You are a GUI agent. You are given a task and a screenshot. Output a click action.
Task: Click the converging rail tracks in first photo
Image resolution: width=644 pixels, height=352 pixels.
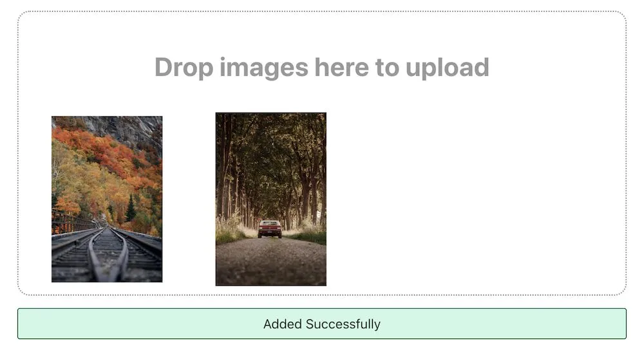(x=107, y=254)
